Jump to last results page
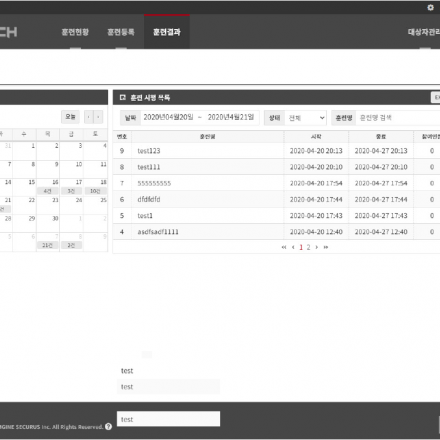440x440 pixels. (x=326, y=247)
